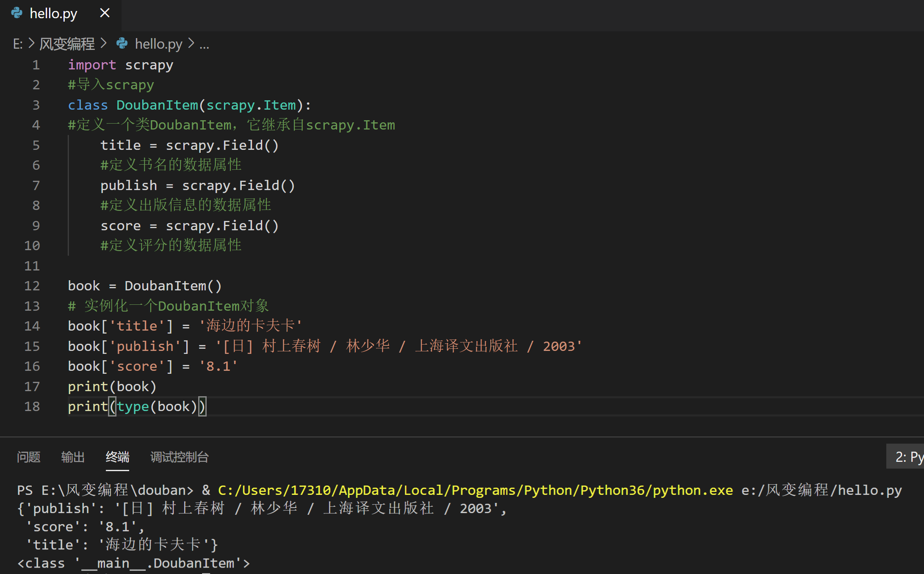This screenshot has height=574, width=924.
Task: Click 'publish = scrapy.Field()' line
Action: [198, 185]
